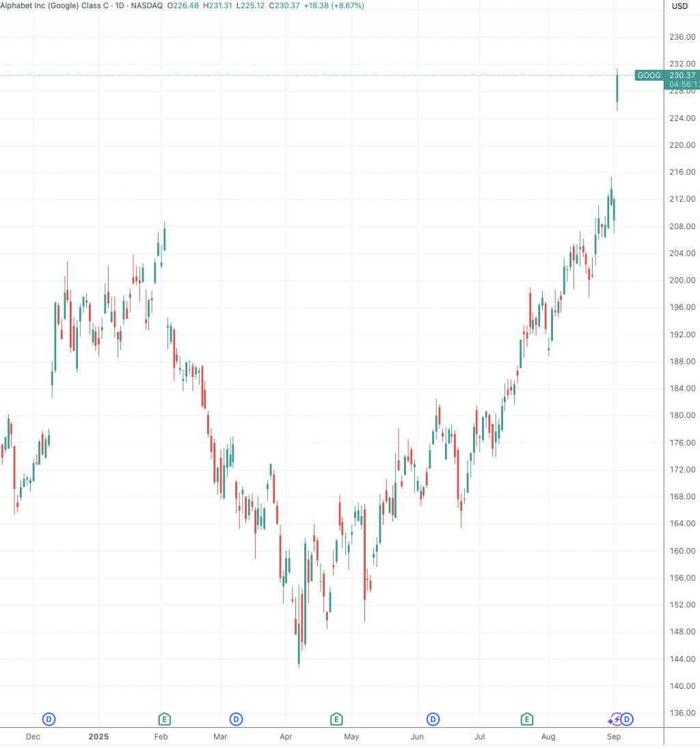Open the late-July earnings E marker
Screen dimensions: 700x749
(x=526, y=719)
